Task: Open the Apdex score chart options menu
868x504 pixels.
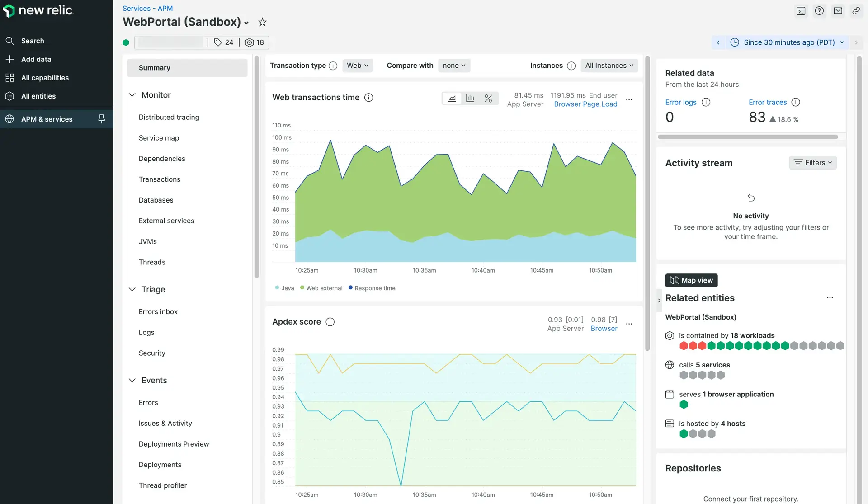Action: pyautogui.click(x=629, y=324)
